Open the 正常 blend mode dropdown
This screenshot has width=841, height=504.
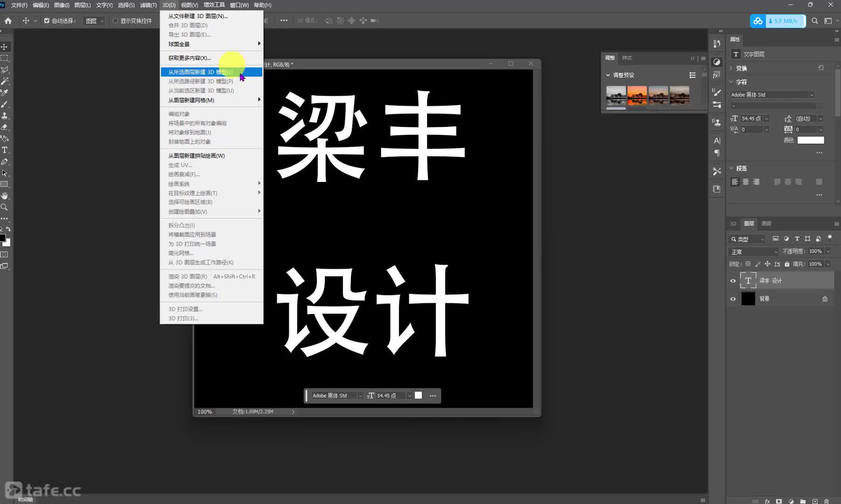click(754, 252)
